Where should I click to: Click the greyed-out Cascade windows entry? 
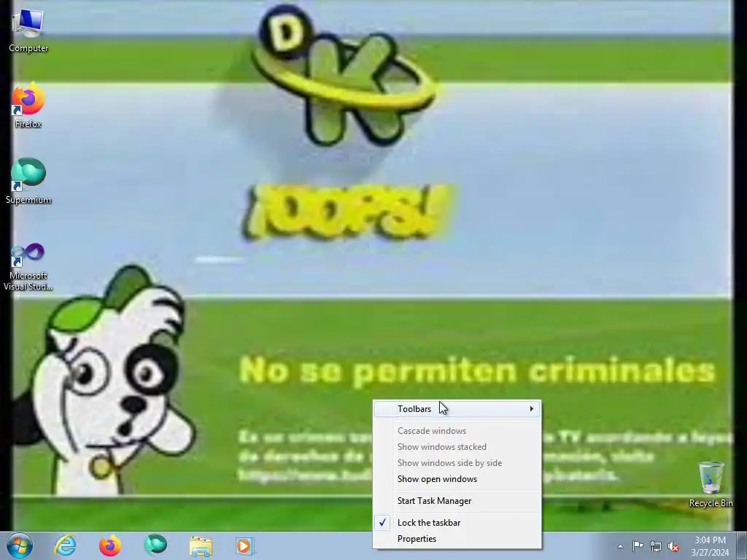457,431
